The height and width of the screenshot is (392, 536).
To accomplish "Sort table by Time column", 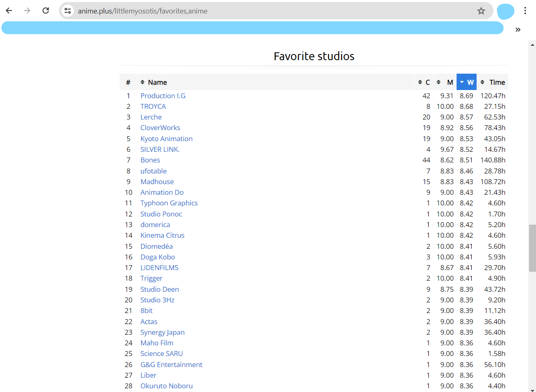I will tap(493, 82).
